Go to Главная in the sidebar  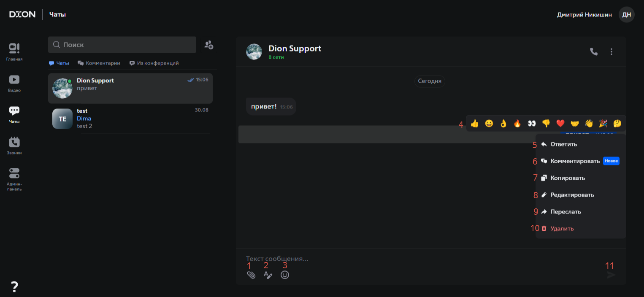(x=14, y=51)
